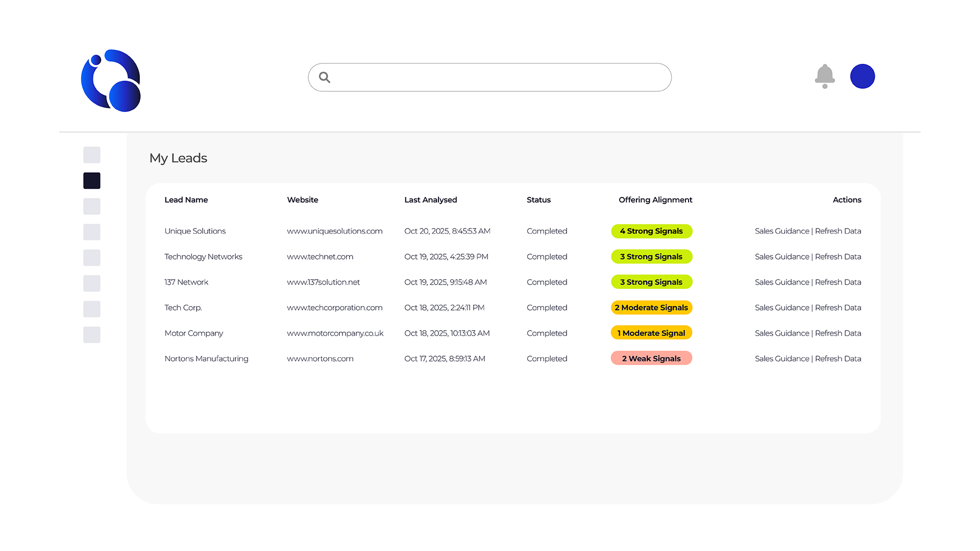Open Sales Guidance for Motor Company
This screenshot has height=551, width=980.
point(782,333)
